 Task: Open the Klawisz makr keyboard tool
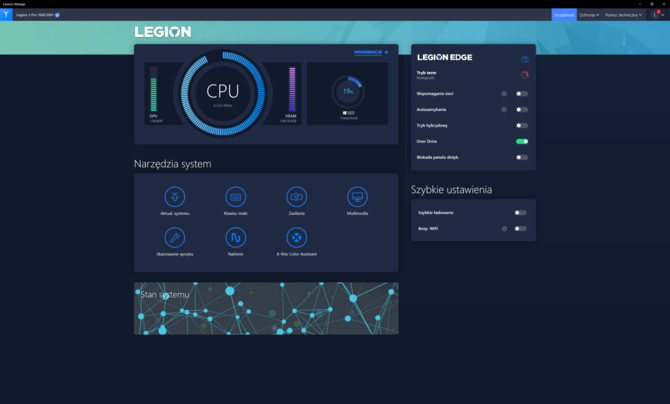click(236, 197)
